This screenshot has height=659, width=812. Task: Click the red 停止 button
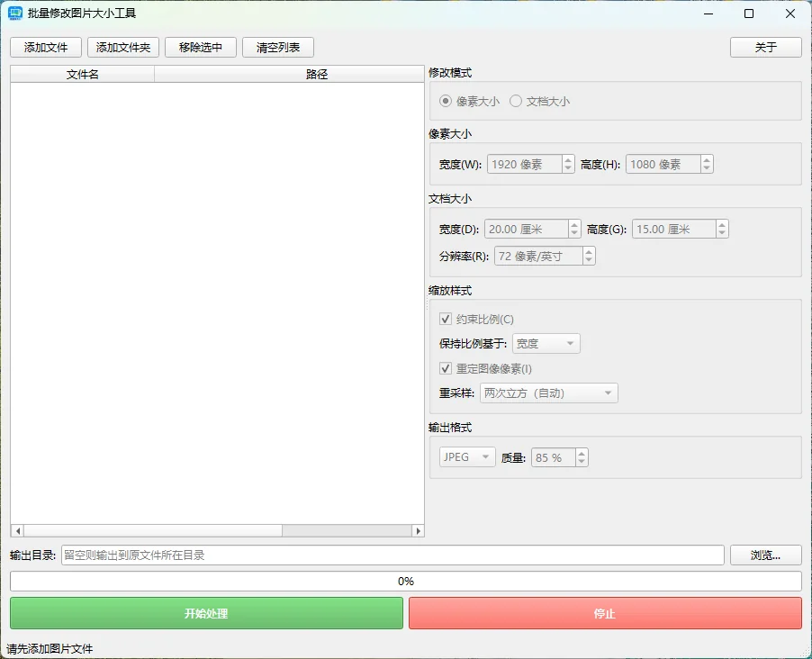pyautogui.click(x=605, y=613)
